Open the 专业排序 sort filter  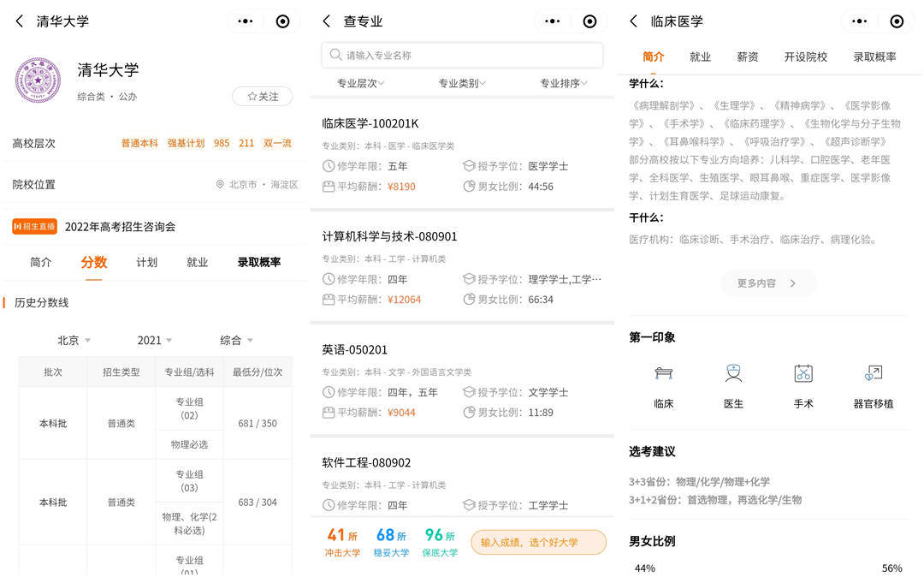coord(564,83)
